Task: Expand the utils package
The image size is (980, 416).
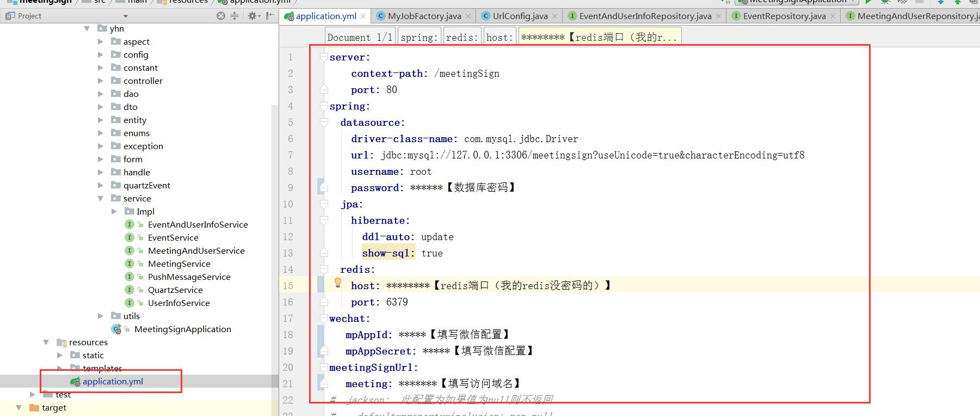Action: tap(101, 316)
